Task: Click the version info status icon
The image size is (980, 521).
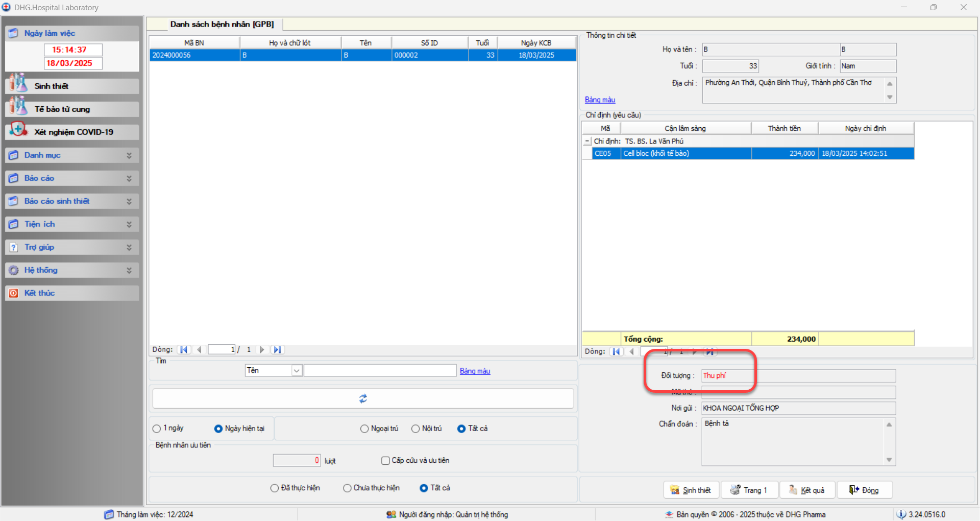Action: 901,514
